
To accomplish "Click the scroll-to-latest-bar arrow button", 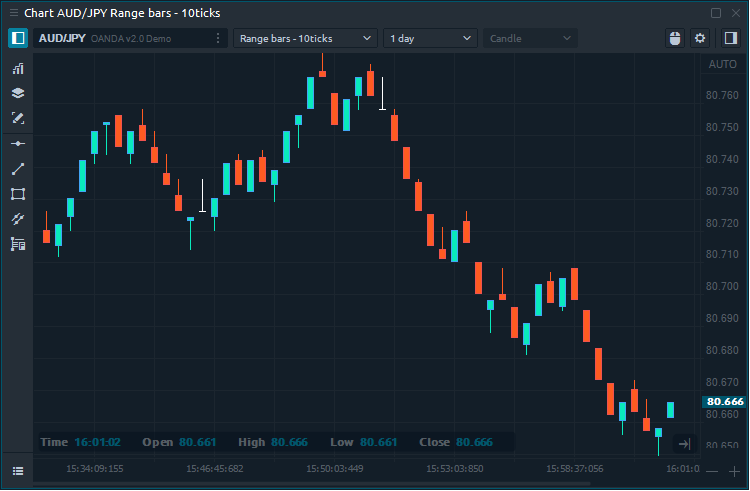I will pos(684,444).
